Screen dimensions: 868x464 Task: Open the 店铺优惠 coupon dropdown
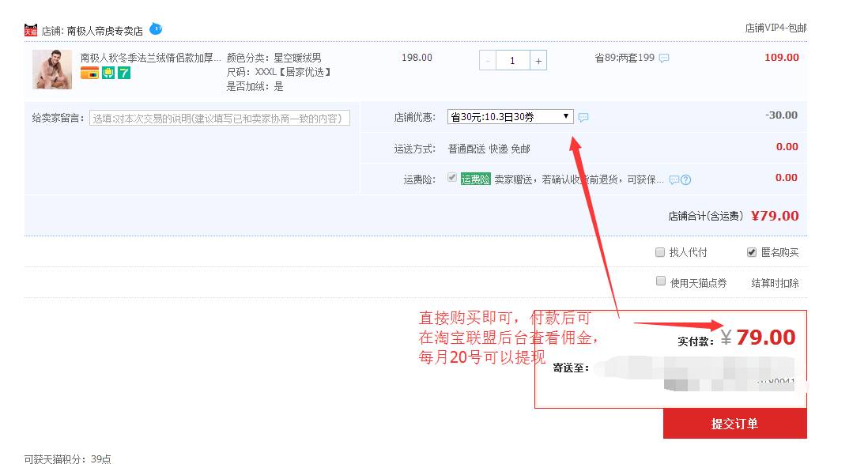510,116
